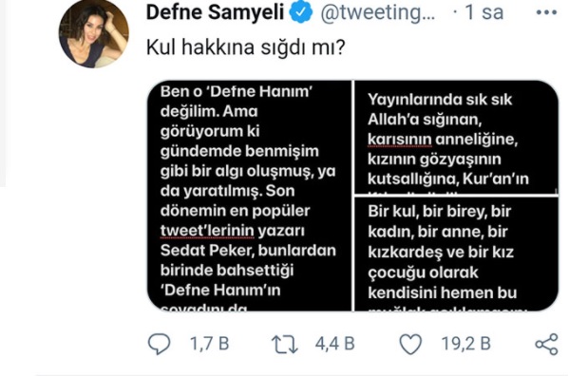This screenshot has height=376, width=588.
Task: Click the '1 sa' timestamp
Action: [x=484, y=12]
